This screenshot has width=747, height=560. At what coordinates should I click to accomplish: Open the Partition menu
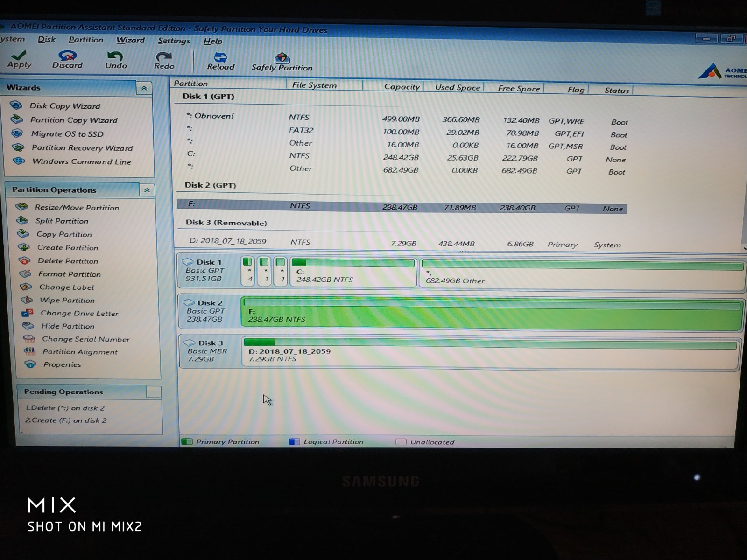(86, 40)
